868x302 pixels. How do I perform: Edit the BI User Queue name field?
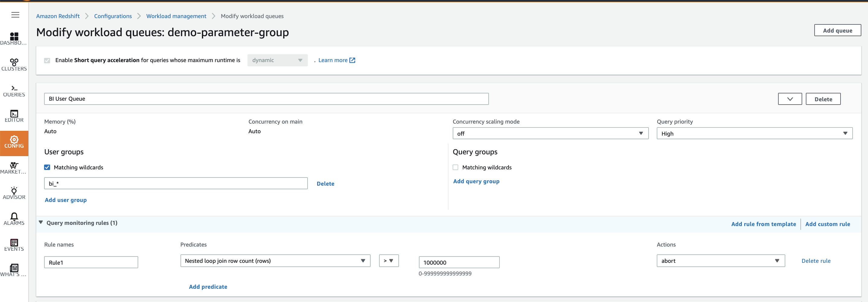coord(266,99)
